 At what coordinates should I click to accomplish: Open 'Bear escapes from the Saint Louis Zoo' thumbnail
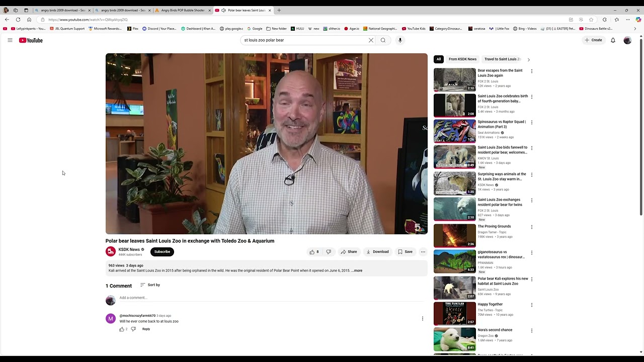point(455,80)
